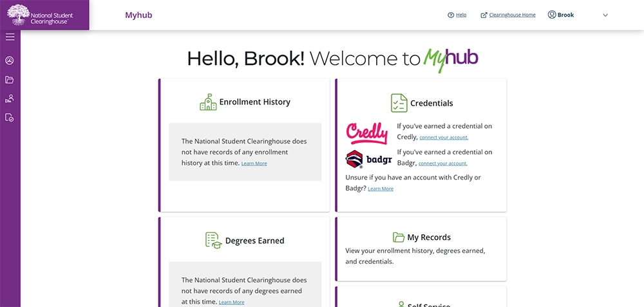Image resolution: width=644 pixels, height=307 pixels.
Task: Open the Brook user profile menu
Action: tap(561, 15)
